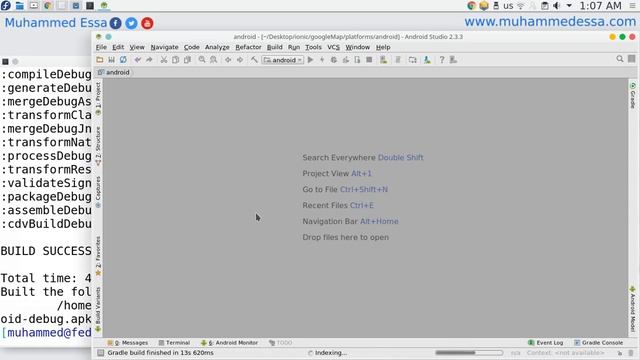The image size is (640, 360).
Task: Open the Analyze menu
Action: click(x=217, y=47)
